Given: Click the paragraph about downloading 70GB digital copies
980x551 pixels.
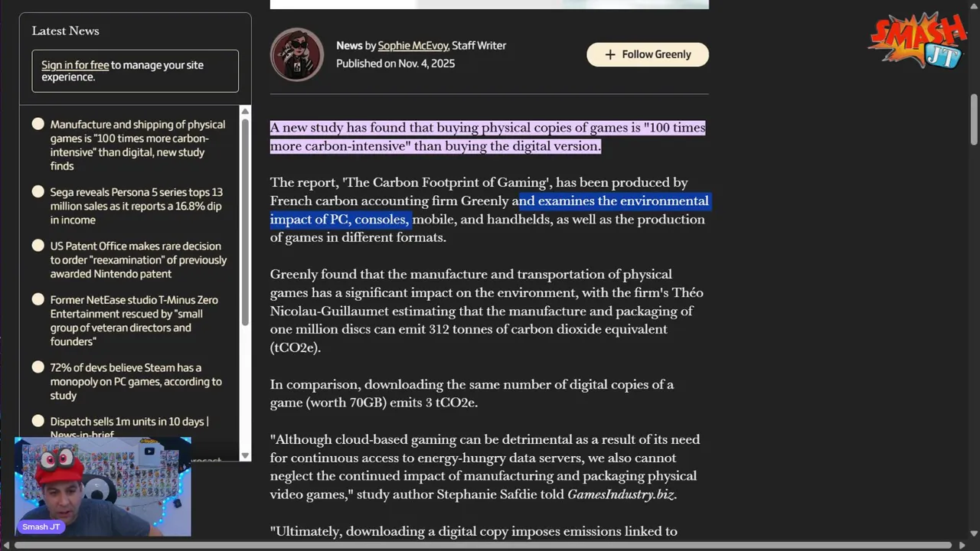Looking at the screenshot, I should point(472,393).
